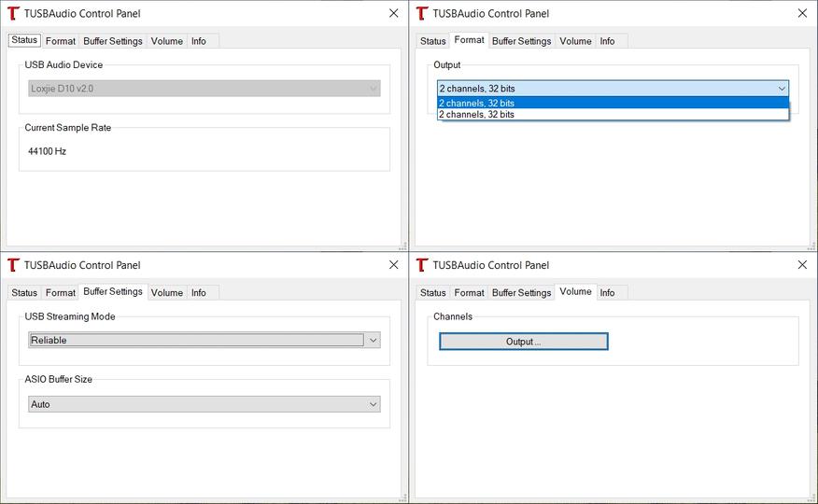818x504 pixels.
Task: Open Info tab in the window showing Channels
Action: (607, 293)
